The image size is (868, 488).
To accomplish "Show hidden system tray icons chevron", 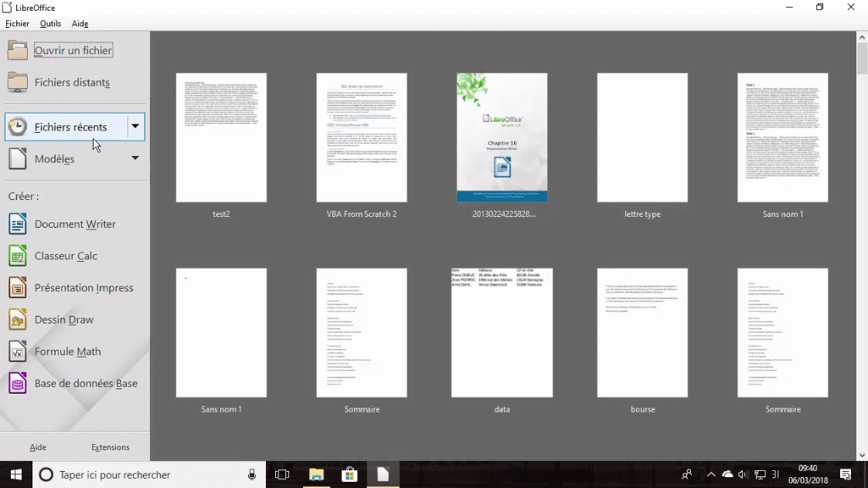I will click(x=711, y=475).
